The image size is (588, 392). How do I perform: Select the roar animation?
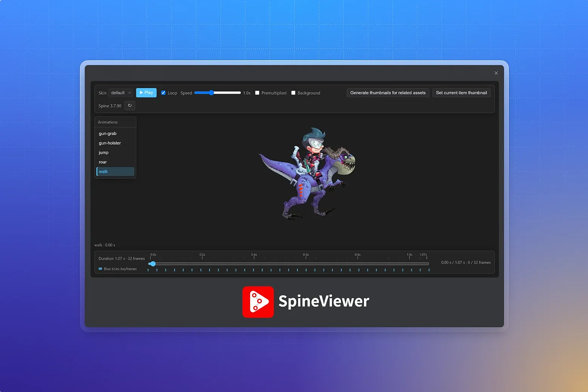115,162
